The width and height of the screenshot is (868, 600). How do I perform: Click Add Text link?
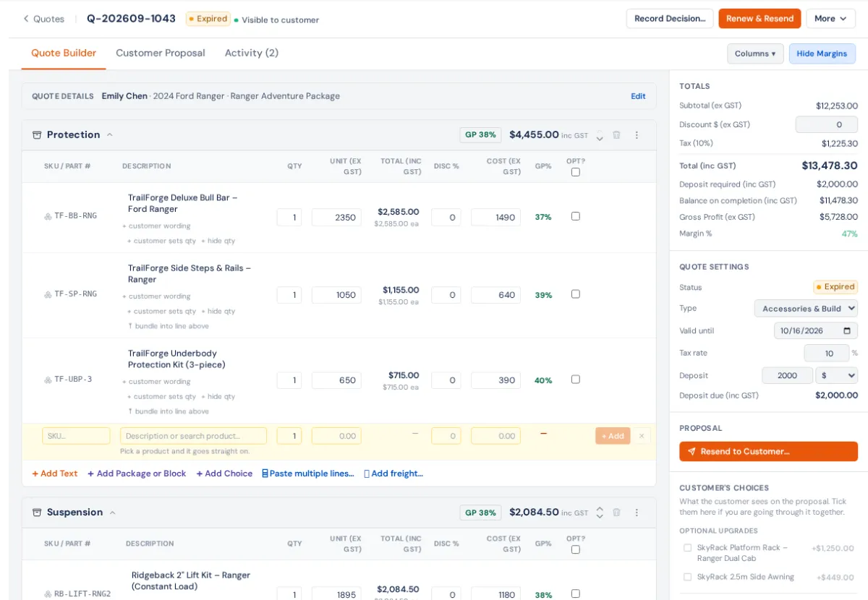[55, 473]
